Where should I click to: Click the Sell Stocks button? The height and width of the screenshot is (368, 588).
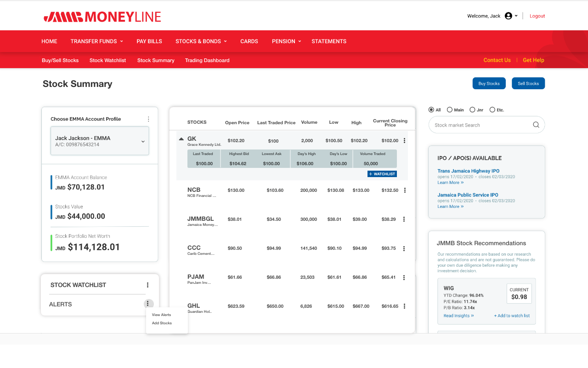[528, 83]
